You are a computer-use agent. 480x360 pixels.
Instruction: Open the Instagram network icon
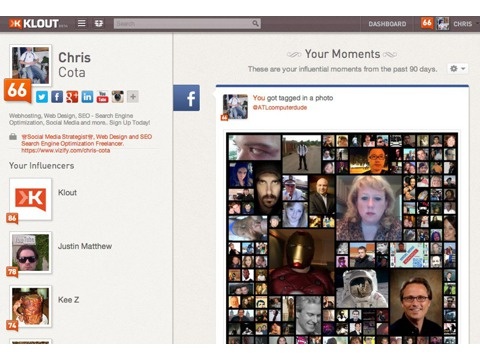(x=118, y=97)
